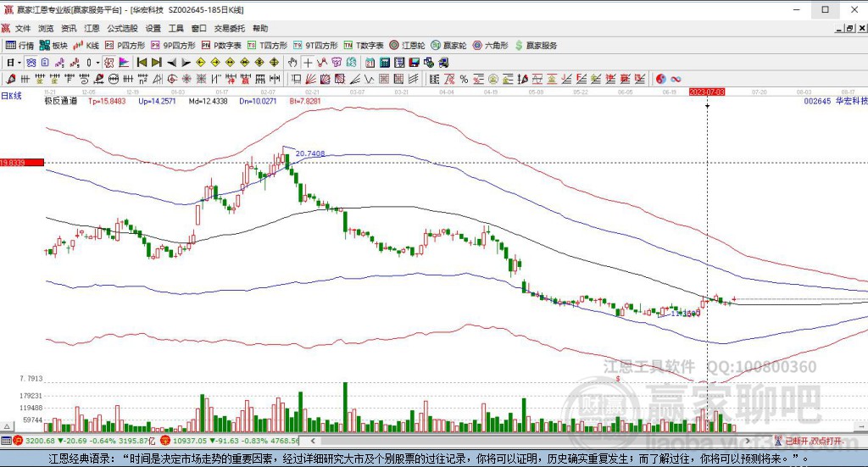This screenshot has width=868, height=467.
Task: Open the T数字表 time table
Action: point(364,46)
